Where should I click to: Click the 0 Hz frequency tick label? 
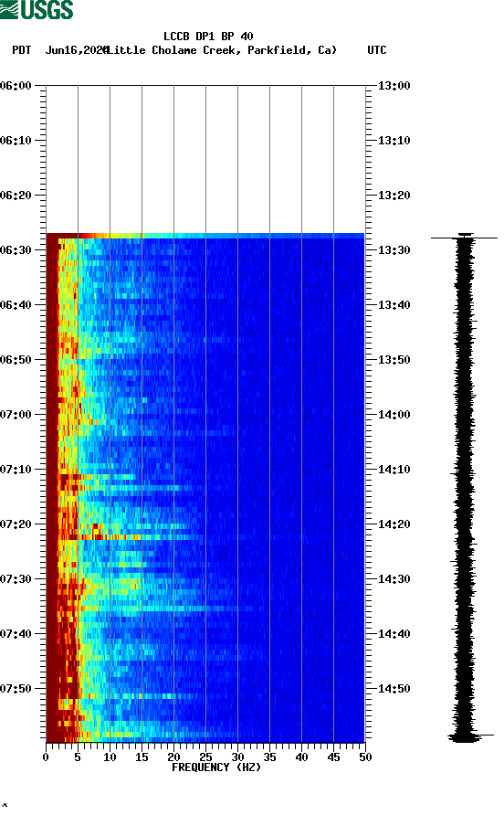coord(46,757)
